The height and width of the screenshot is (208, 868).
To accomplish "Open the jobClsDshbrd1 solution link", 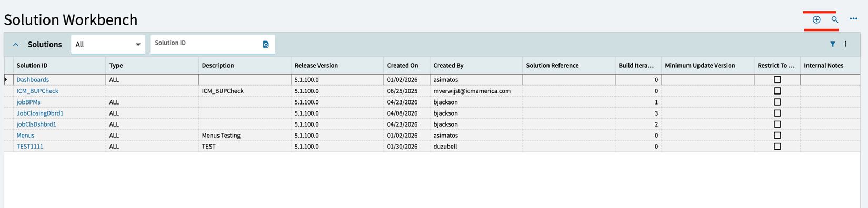I will pyautogui.click(x=36, y=124).
